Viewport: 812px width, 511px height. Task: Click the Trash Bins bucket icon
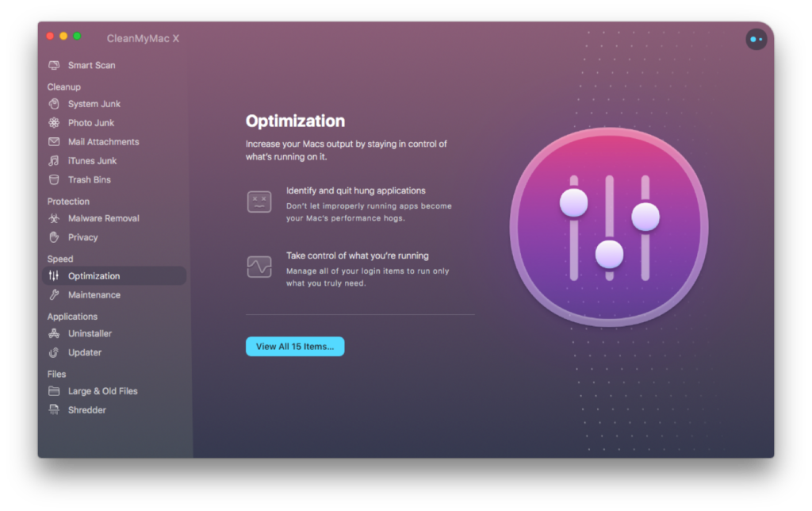pos(54,180)
